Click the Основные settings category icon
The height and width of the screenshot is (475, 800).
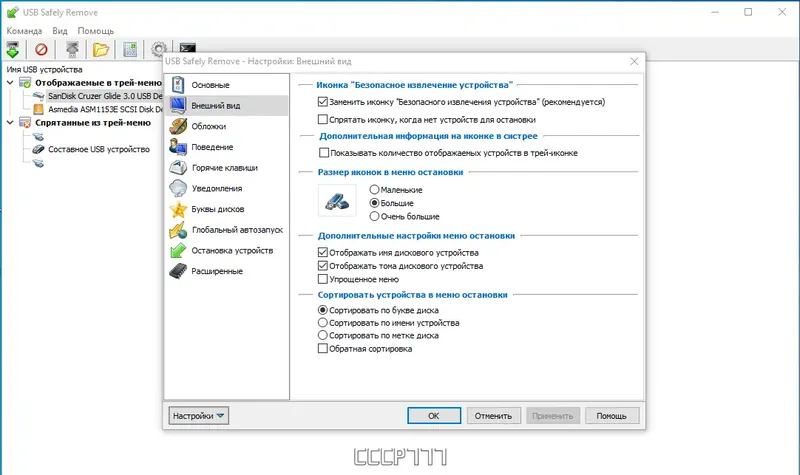(x=178, y=85)
